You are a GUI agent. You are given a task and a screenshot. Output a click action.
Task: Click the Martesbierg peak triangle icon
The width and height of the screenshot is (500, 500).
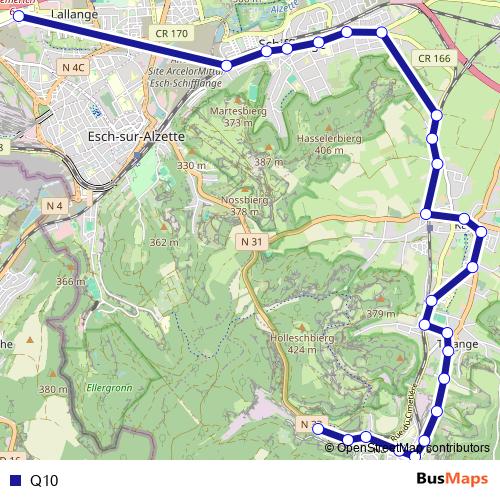tap(238, 100)
